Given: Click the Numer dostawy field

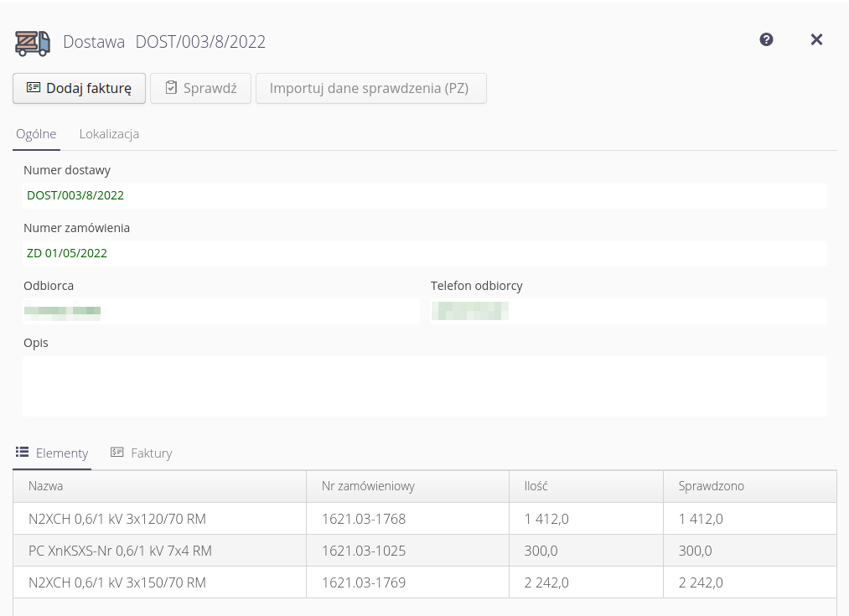Looking at the screenshot, I should point(424,195).
